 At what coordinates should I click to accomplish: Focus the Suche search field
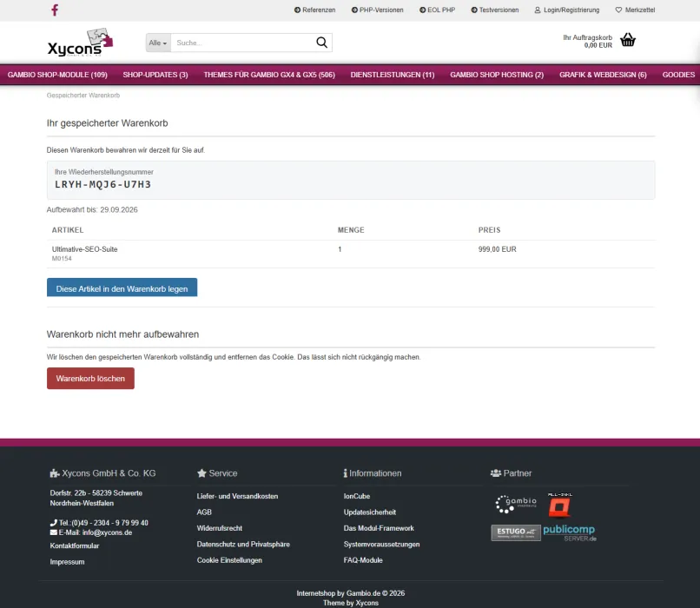(242, 43)
